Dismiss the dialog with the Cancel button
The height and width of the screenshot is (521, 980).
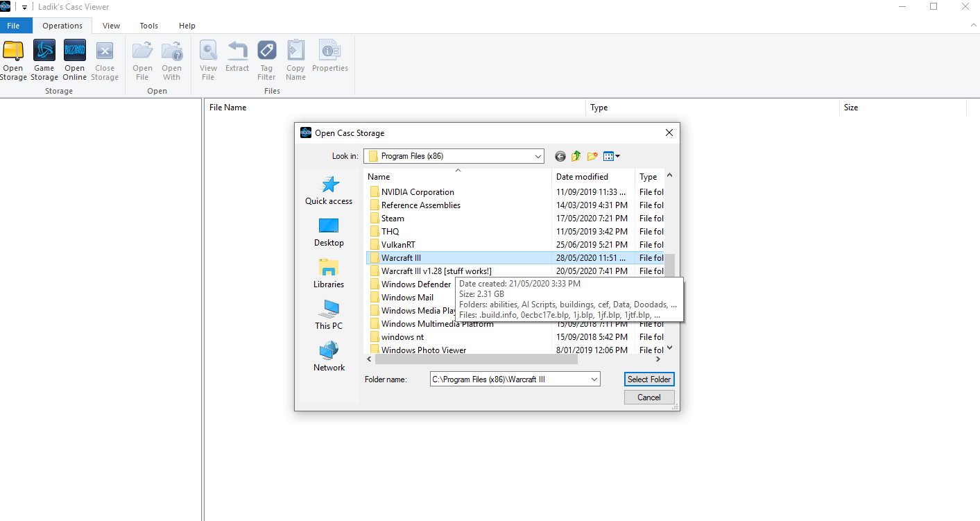649,398
